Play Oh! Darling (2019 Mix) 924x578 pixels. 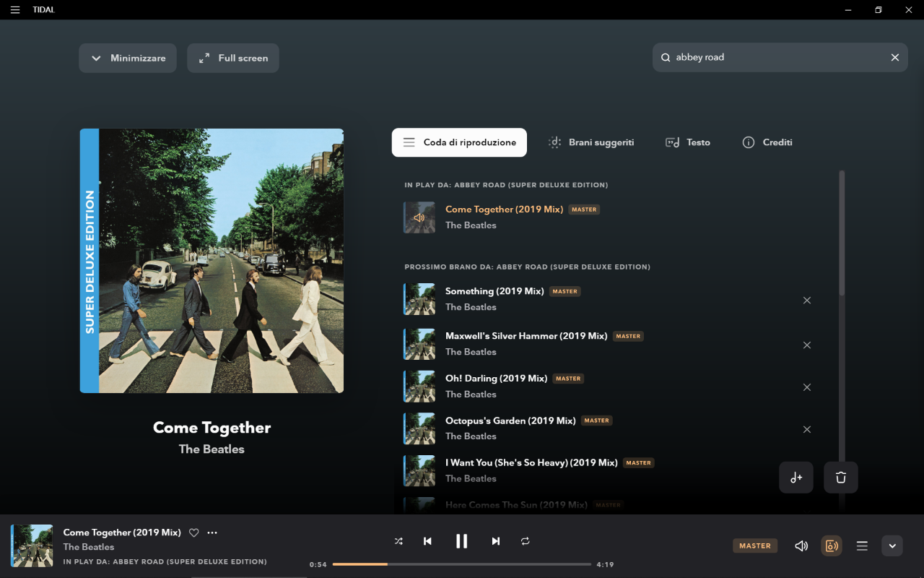[x=497, y=379]
